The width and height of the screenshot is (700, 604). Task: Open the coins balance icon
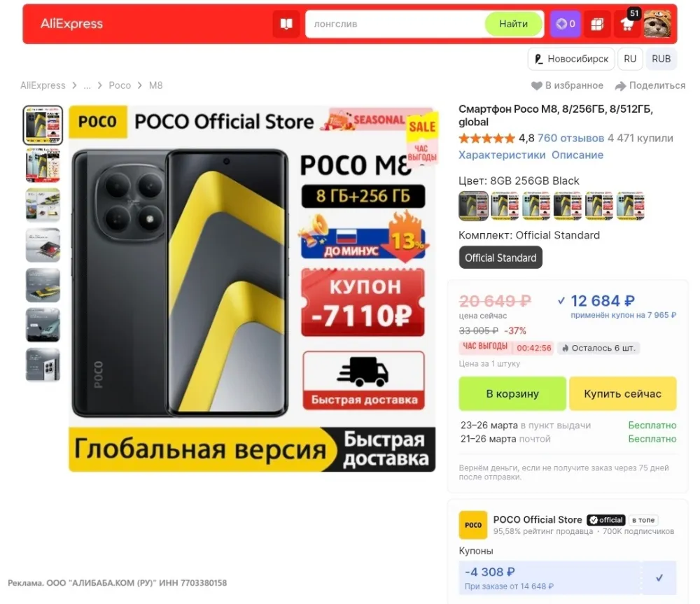[x=565, y=24]
